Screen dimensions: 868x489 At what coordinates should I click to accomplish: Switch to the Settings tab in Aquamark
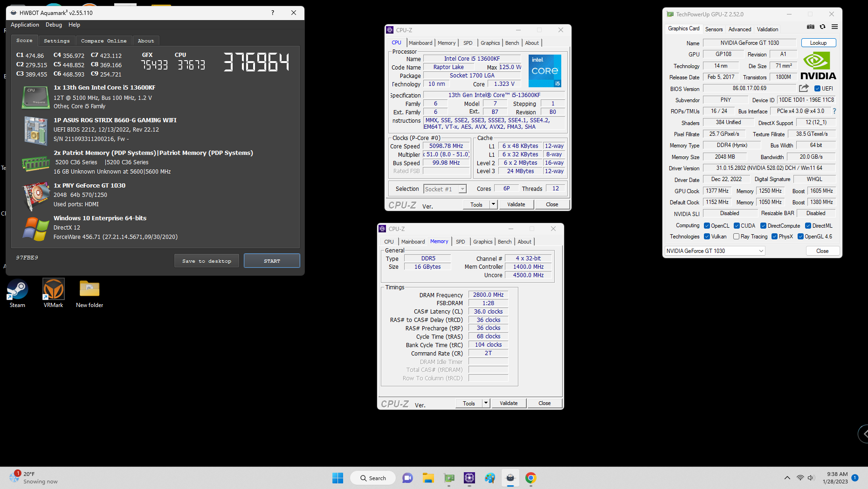point(56,41)
